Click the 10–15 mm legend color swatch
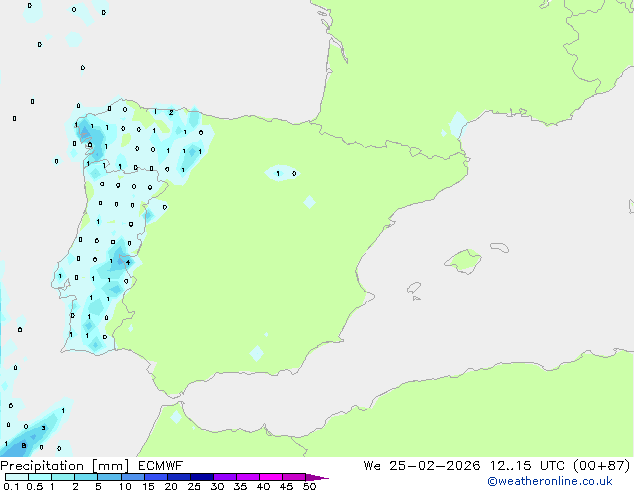 pos(133,477)
